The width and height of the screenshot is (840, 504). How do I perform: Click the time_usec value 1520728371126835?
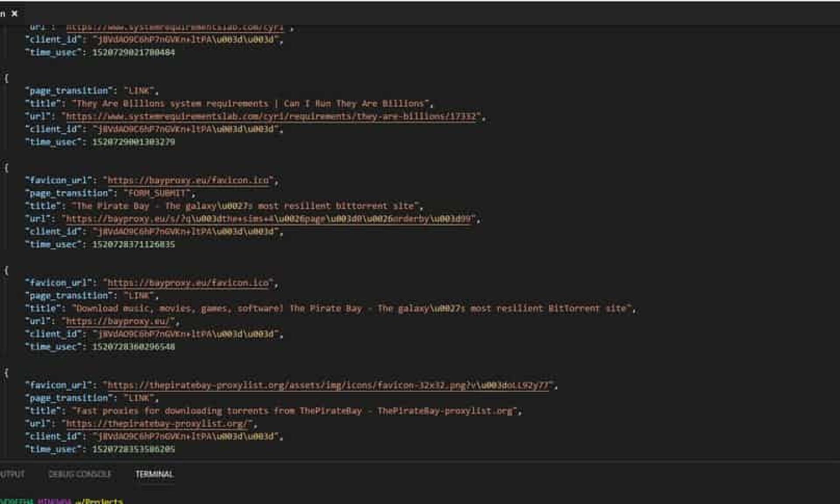(x=133, y=244)
